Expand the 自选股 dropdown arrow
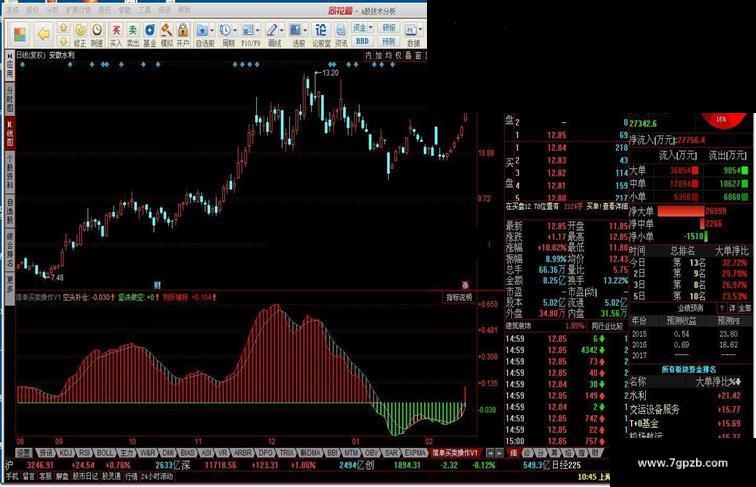Screen dimensions: 756x487 coord(212,30)
